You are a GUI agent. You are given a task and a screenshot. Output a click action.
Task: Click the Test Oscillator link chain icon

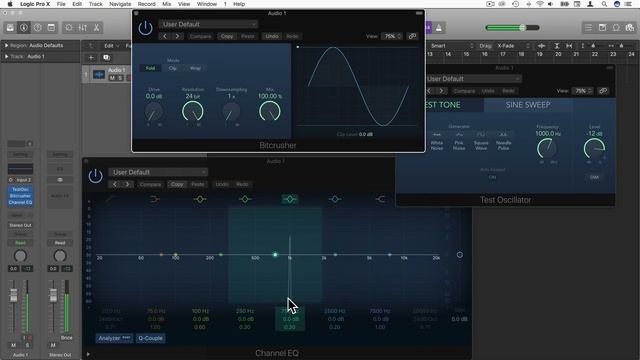(603, 91)
